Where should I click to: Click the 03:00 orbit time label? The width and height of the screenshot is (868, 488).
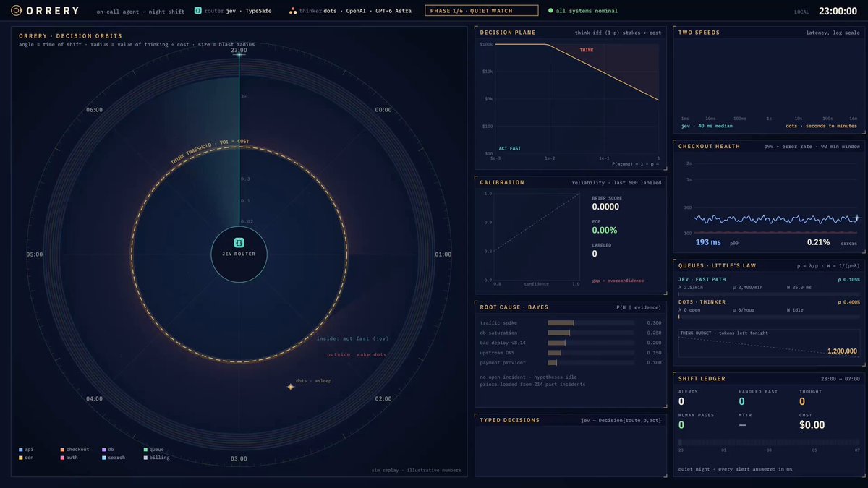(x=239, y=458)
